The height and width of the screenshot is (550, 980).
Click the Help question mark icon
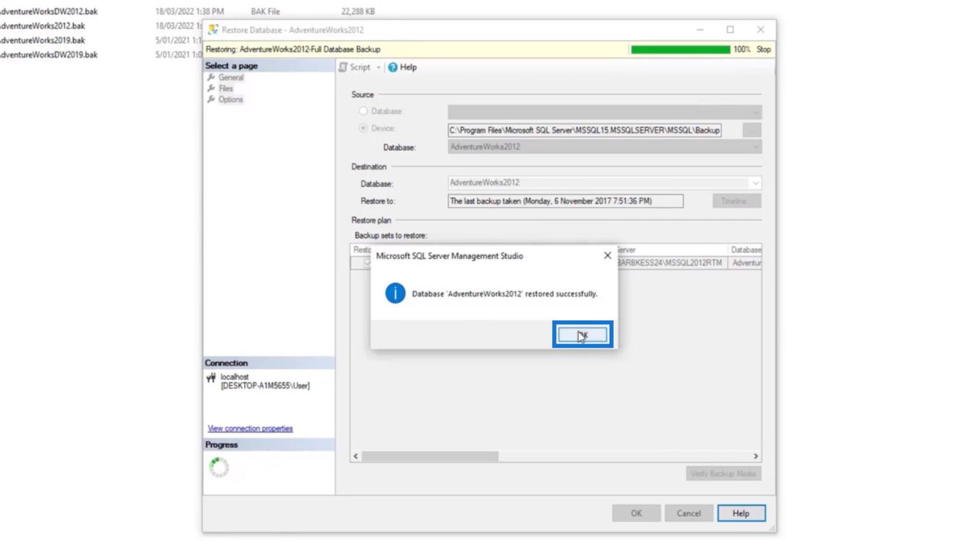tap(393, 68)
